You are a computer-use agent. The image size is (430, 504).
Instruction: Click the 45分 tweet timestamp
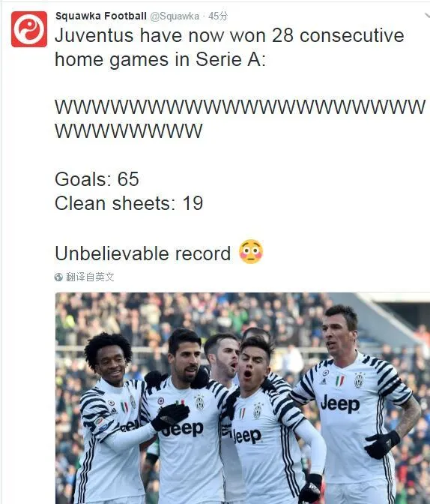[x=218, y=16]
